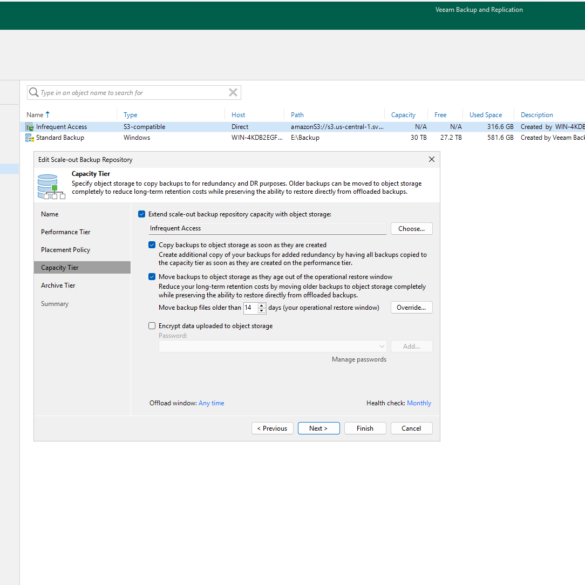Uncheck Extend scale-out backup repository capacity
The image size is (585, 585).
(x=141, y=214)
